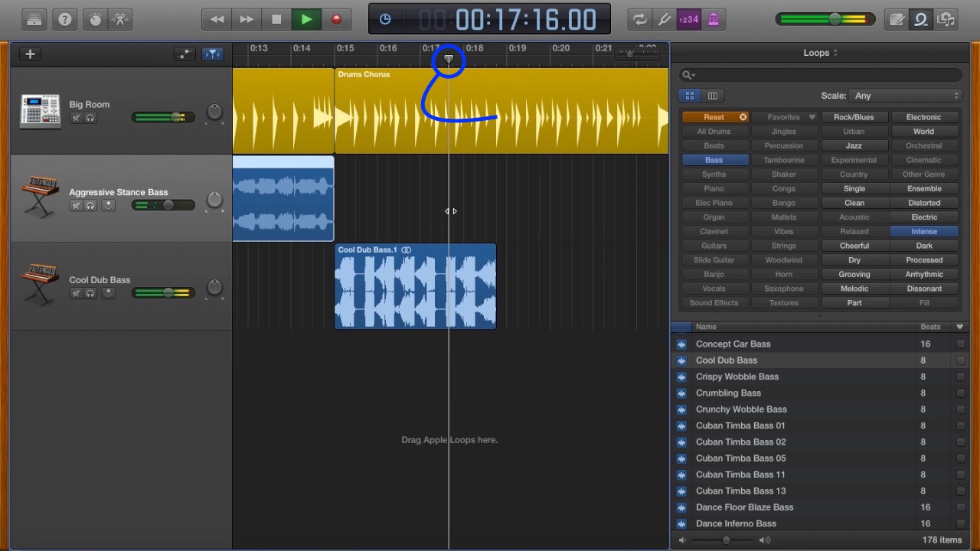Screen dimensions: 980x551
Task: Select the Electronic genre button
Action: coord(923,117)
